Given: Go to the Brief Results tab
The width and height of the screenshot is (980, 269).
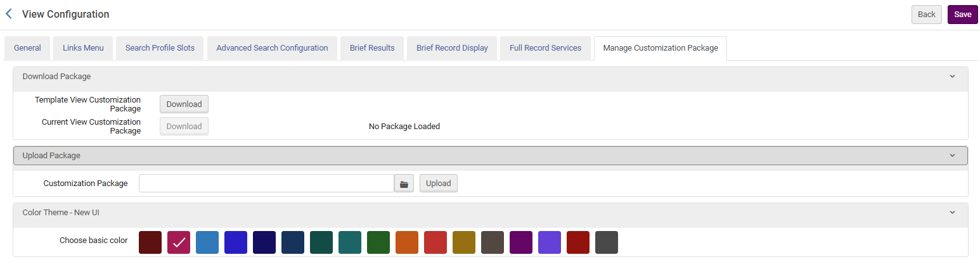Looking at the screenshot, I should tap(372, 48).
